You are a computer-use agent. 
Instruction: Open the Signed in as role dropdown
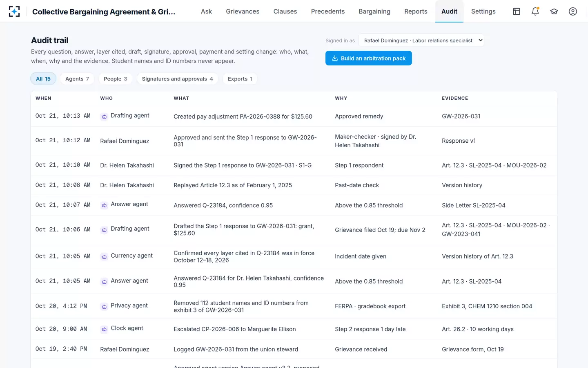click(421, 40)
